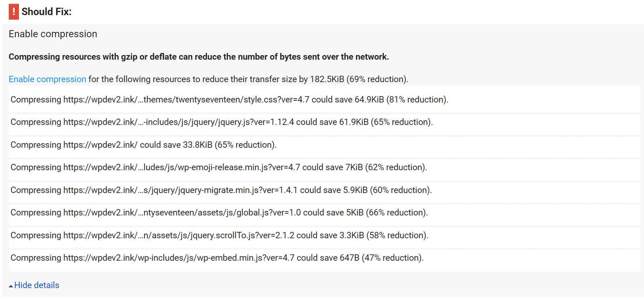Click the assets/js/global.js resource URL
The image size is (644, 300).
pos(182,213)
